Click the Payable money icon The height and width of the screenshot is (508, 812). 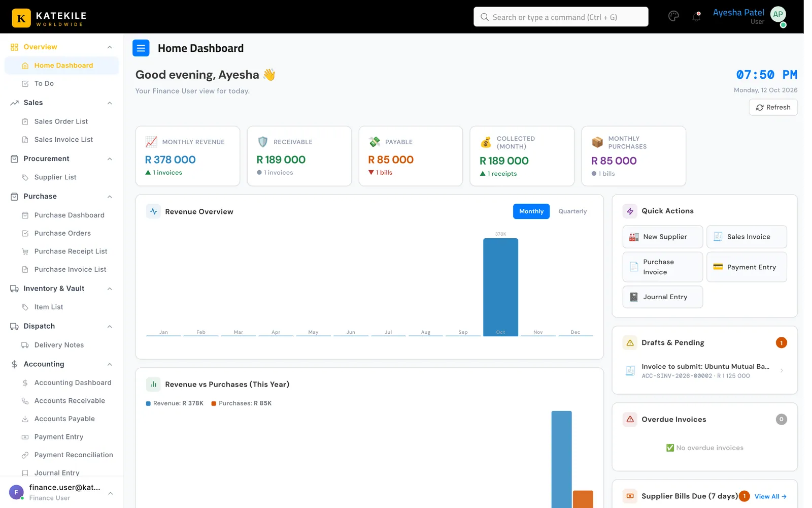375,142
